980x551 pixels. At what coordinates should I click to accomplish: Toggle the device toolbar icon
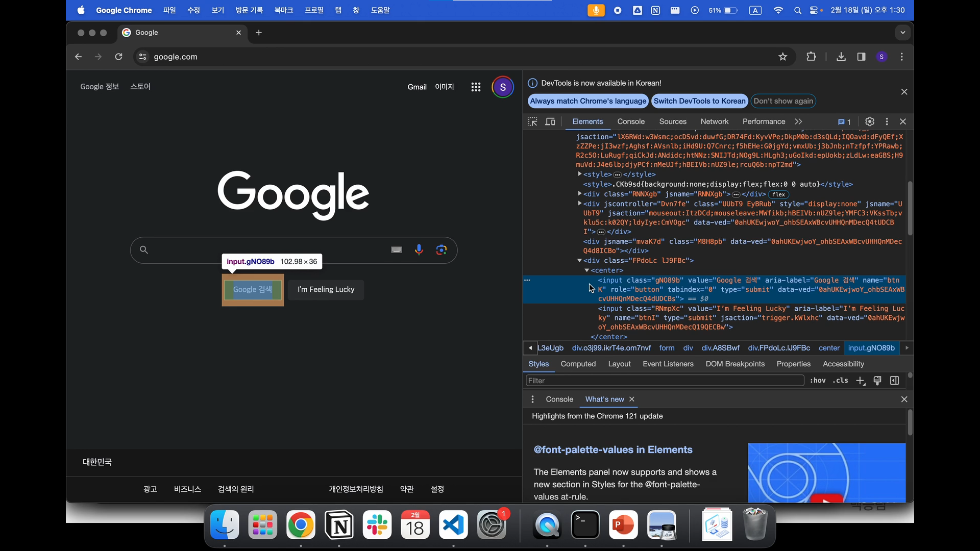(x=550, y=121)
